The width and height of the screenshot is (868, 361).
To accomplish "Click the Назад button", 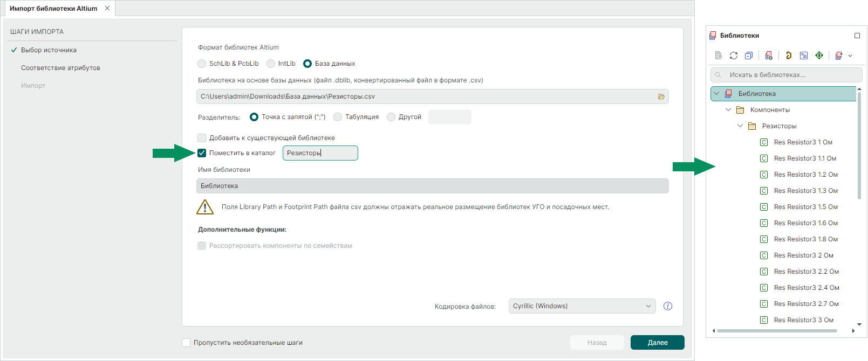I will (x=597, y=343).
